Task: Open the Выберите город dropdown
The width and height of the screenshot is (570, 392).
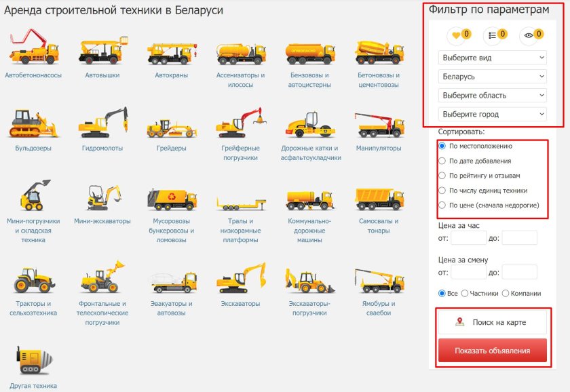Action: (x=495, y=113)
